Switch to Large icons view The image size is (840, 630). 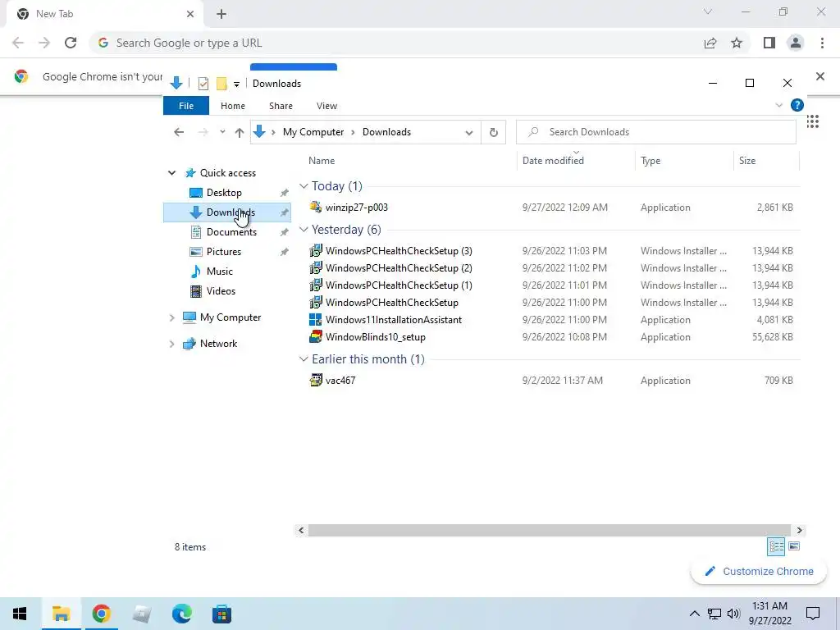[x=794, y=546]
